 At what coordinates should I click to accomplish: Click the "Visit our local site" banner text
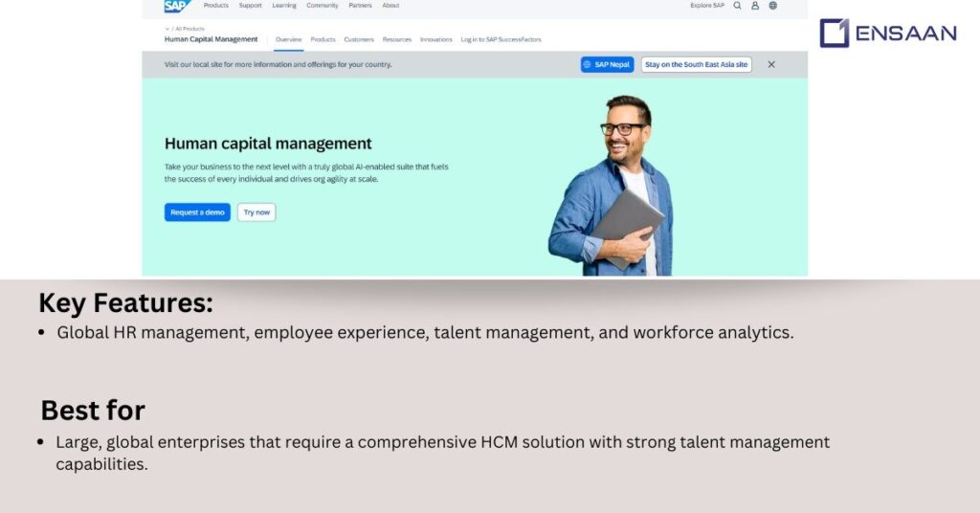[x=278, y=64]
